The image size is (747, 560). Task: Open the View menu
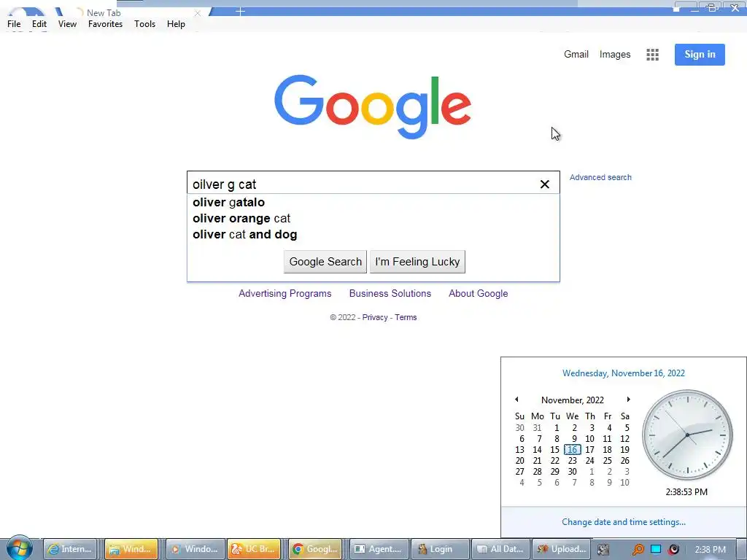pyautogui.click(x=67, y=24)
